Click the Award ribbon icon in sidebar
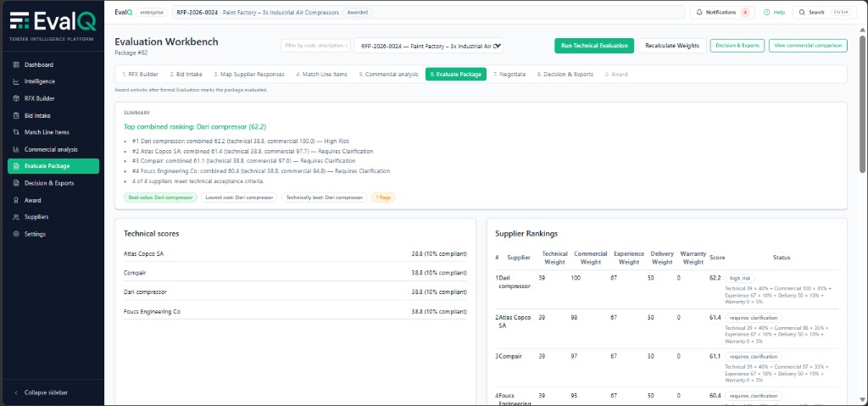The height and width of the screenshot is (406, 868). coord(16,200)
